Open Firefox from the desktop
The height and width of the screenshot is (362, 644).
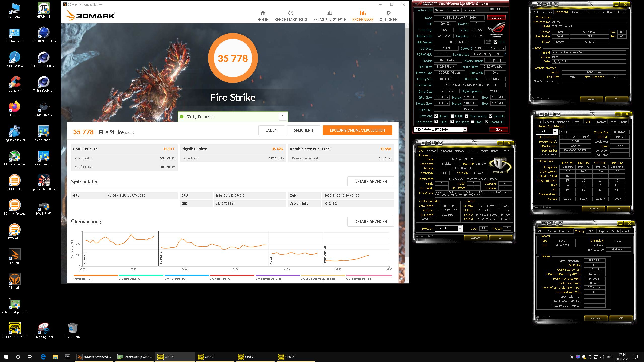tap(15, 109)
